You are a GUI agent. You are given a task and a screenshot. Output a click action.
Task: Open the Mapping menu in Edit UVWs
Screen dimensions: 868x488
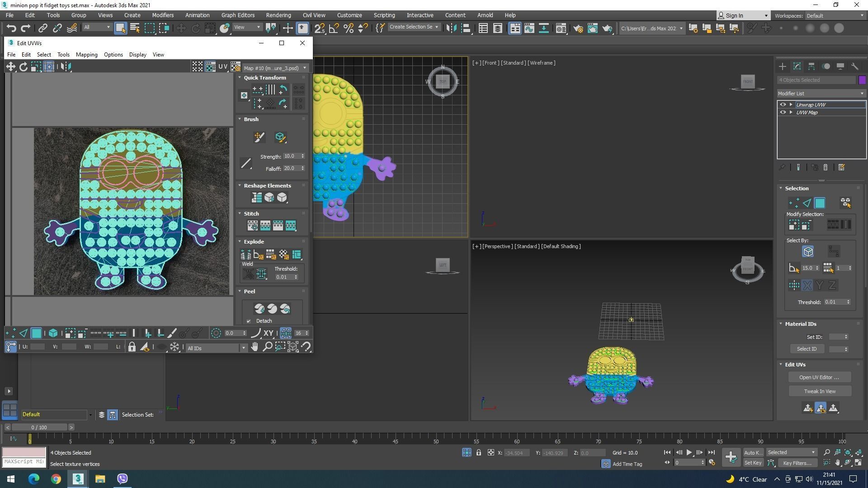pyautogui.click(x=86, y=55)
